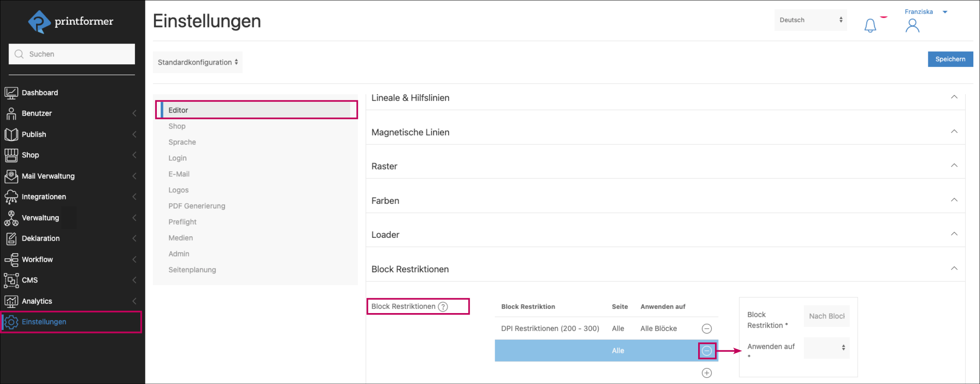Click the plus icon to add restriction
980x384 pixels.
(x=706, y=373)
